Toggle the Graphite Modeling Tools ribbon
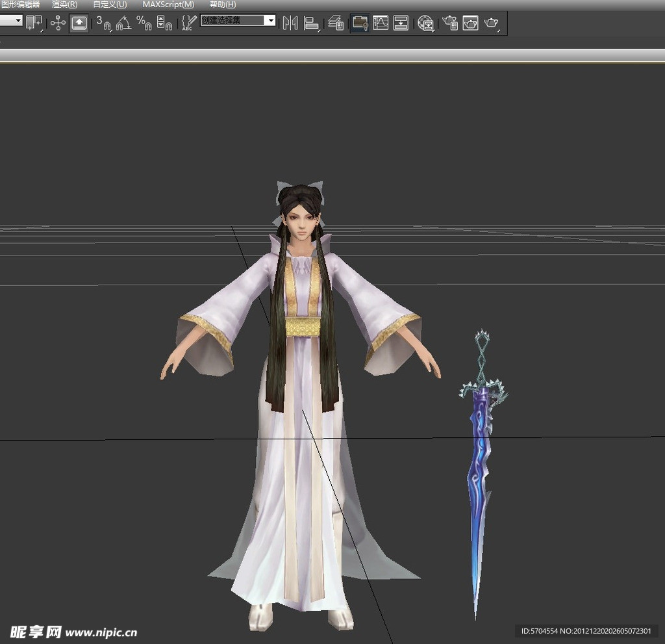This screenshot has height=644, width=665. click(360, 23)
